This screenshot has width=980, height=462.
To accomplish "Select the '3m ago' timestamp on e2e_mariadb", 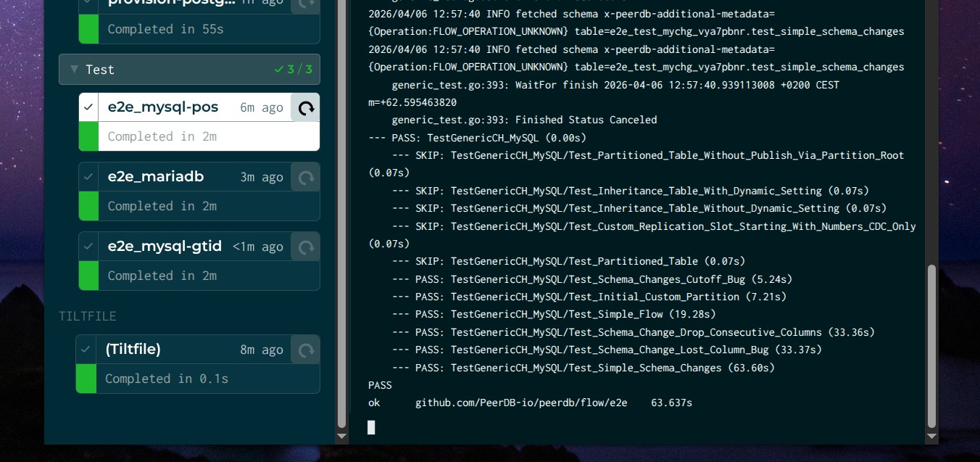I will pos(262,177).
